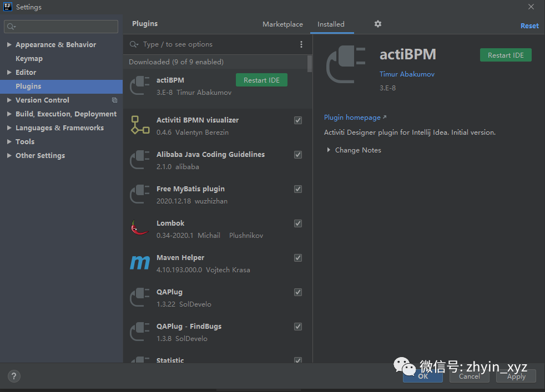Viewport: 545px width, 392px height.
Task: Uncheck the QAPlug plugin checkbox
Action: [x=298, y=292]
